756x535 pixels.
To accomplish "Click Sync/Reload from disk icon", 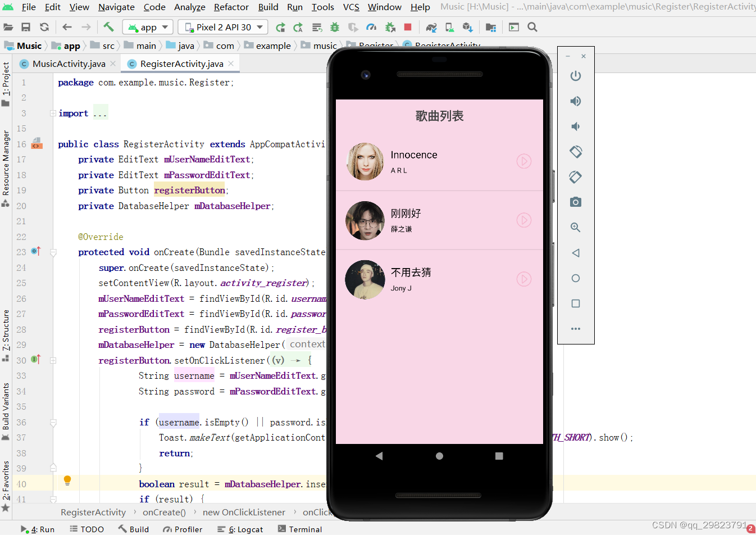I will click(44, 27).
